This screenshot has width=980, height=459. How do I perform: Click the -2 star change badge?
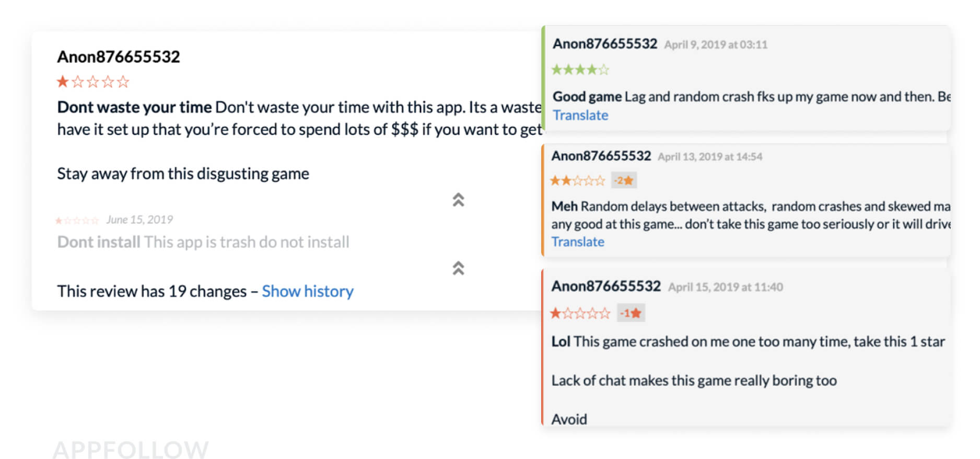coord(624,180)
